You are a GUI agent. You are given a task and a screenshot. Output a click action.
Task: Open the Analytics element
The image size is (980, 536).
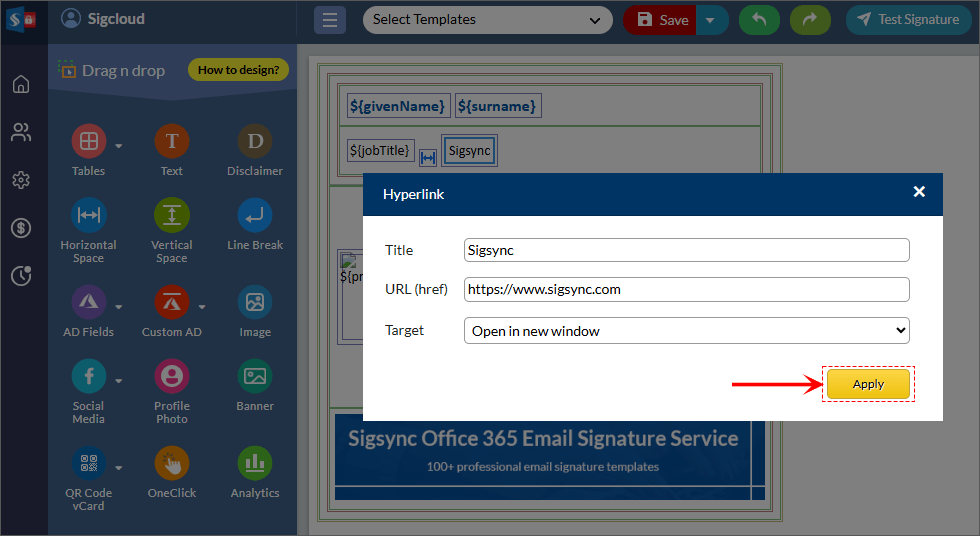tap(255, 464)
